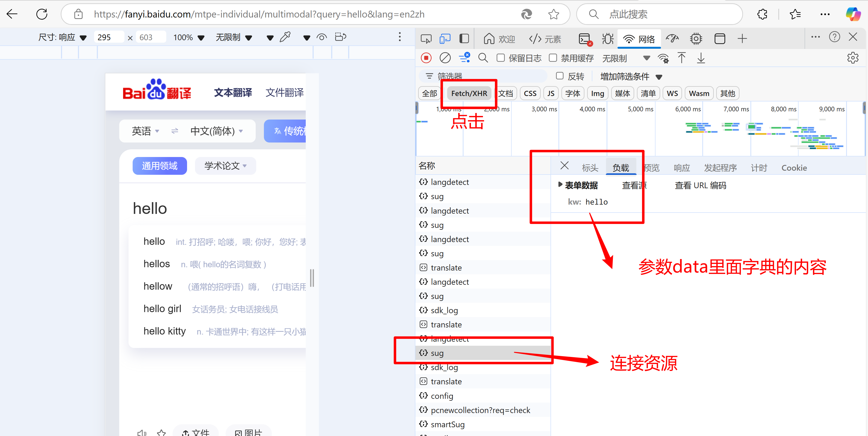This screenshot has height=436, width=868.
Task: Open the network search magnifier icon
Action: click(x=483, y=58)
